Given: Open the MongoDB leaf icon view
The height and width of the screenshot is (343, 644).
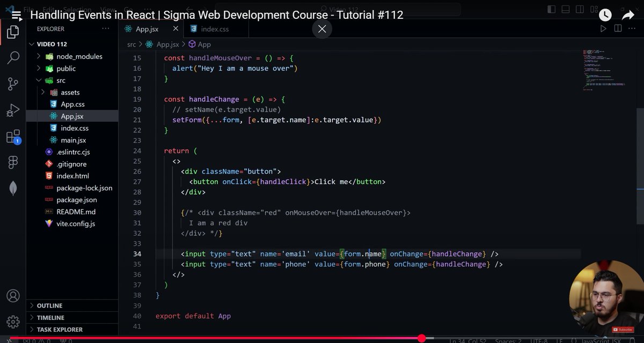Looking at the screenshot, I should point(13,189).
